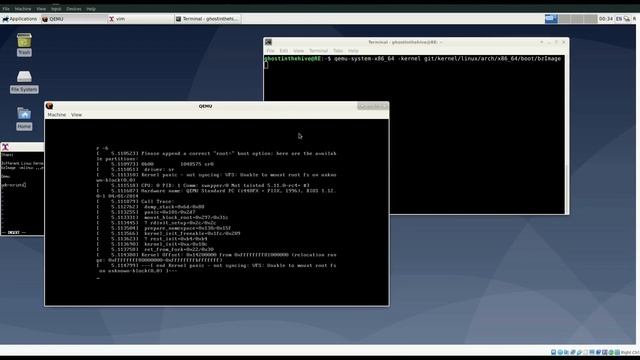
Task: Open the VirtualBox Input menu
Action: tap(56, 9)
